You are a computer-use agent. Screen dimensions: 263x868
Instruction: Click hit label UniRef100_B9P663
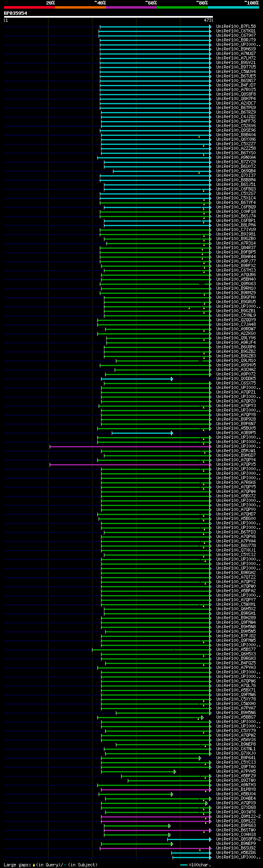pos(236,825)
